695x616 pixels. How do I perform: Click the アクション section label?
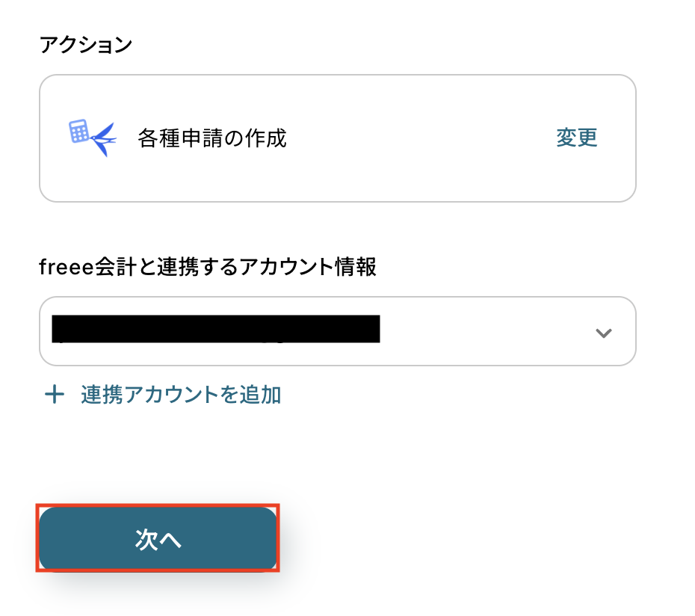pos(85,45)
